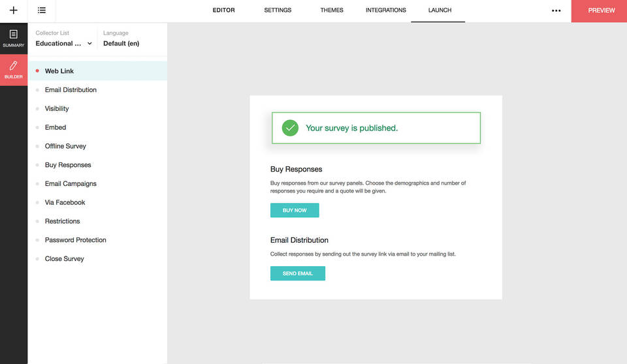This screenshot has height=364, width=627.
Task: Click the plus add icon
Action: (x=13, y=10)
